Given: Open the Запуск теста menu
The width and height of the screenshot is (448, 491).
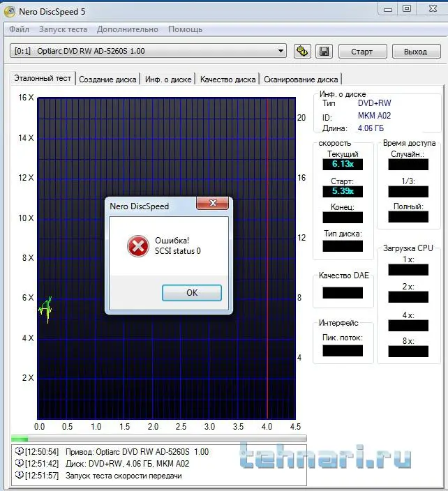Looking at the screenshot, I should point(63,29).
